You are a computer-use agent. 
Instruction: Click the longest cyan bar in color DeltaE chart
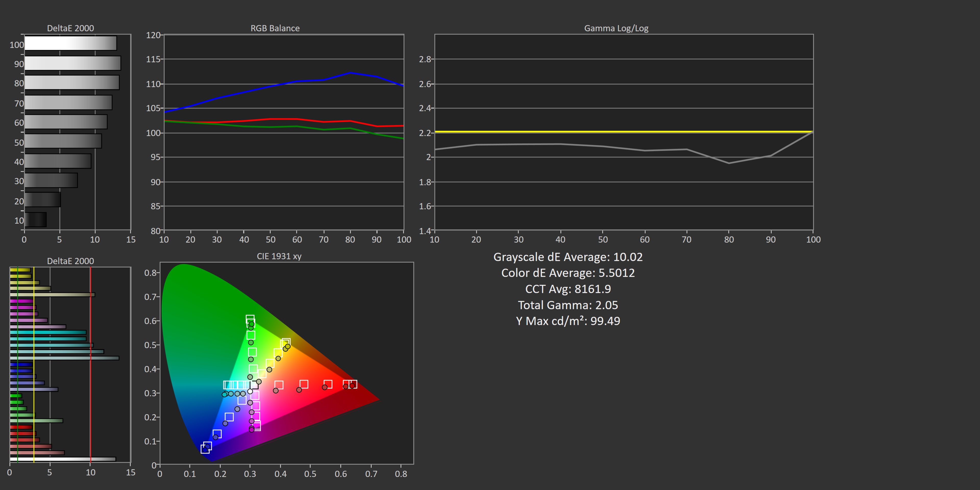(x=64, y=358)
